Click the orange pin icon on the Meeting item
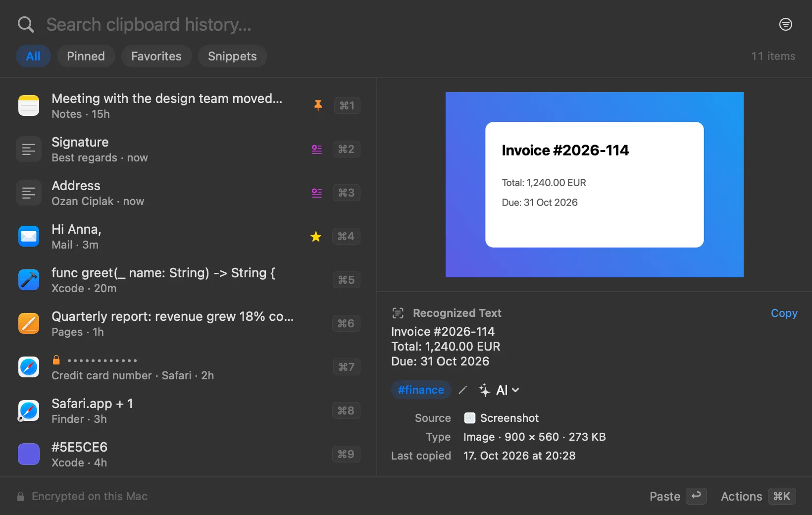The width and height of the screenshot is (812, 515). click(318, 105)
